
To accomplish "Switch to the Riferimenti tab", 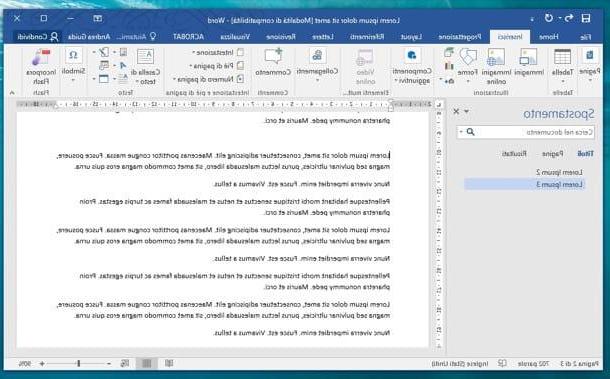I will pos(367,37).
